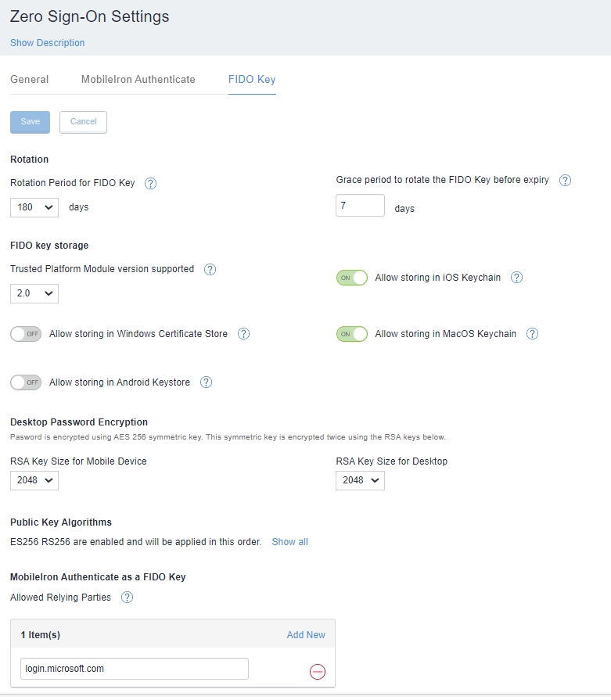Toggle off Allow storing in MacOS Keychain
The width and height of the screenshot is (611, 700).
coord(351,334)
